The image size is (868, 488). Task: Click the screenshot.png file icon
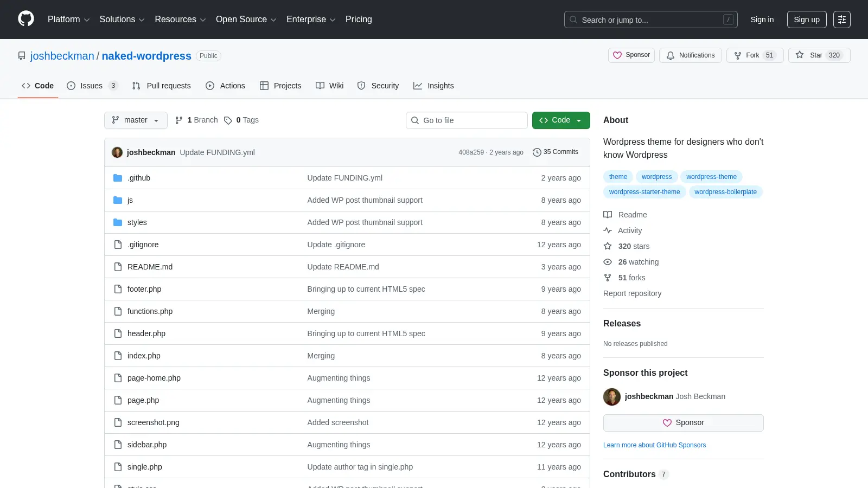tap(118, 422)
